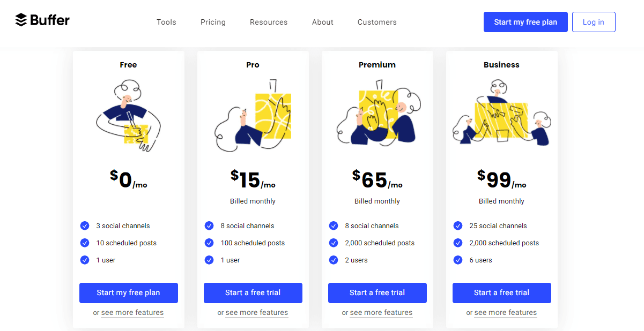Open the Tools menu

click(x=166, y=22)
